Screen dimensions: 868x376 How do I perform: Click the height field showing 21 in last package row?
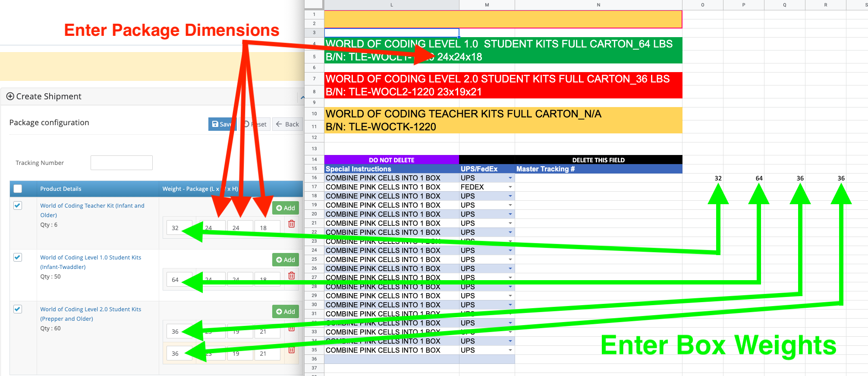pos(267,354)
